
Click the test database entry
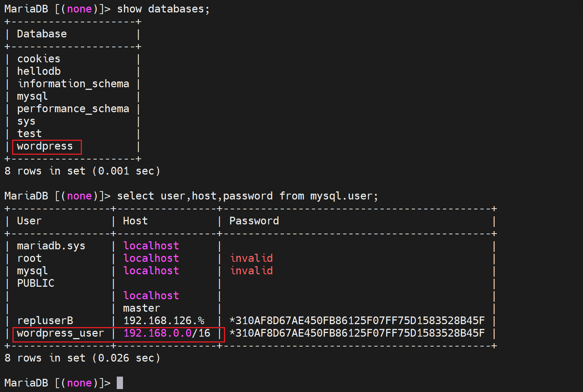click(29, 133)
